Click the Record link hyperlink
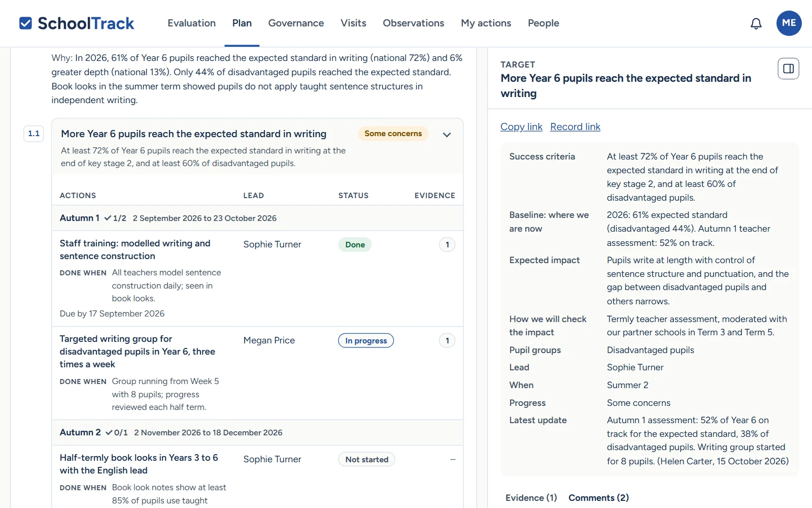Screen dimensions: 812x508 click(576, 126)
